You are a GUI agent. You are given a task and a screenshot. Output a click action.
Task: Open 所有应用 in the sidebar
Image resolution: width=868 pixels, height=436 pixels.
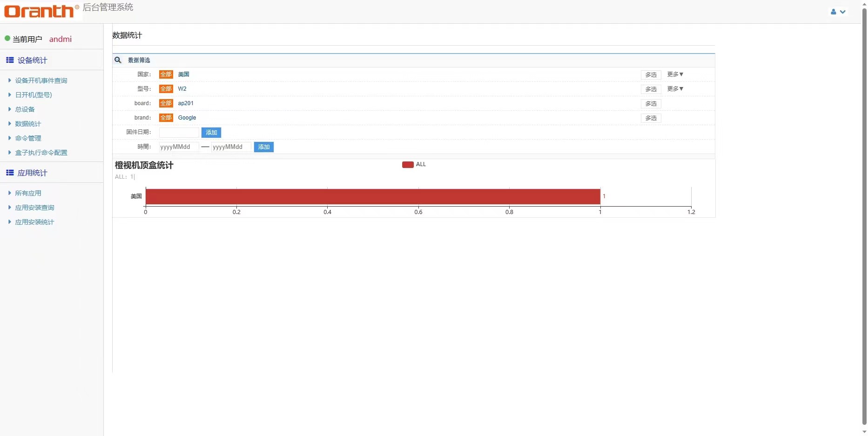tap(28, 193)
